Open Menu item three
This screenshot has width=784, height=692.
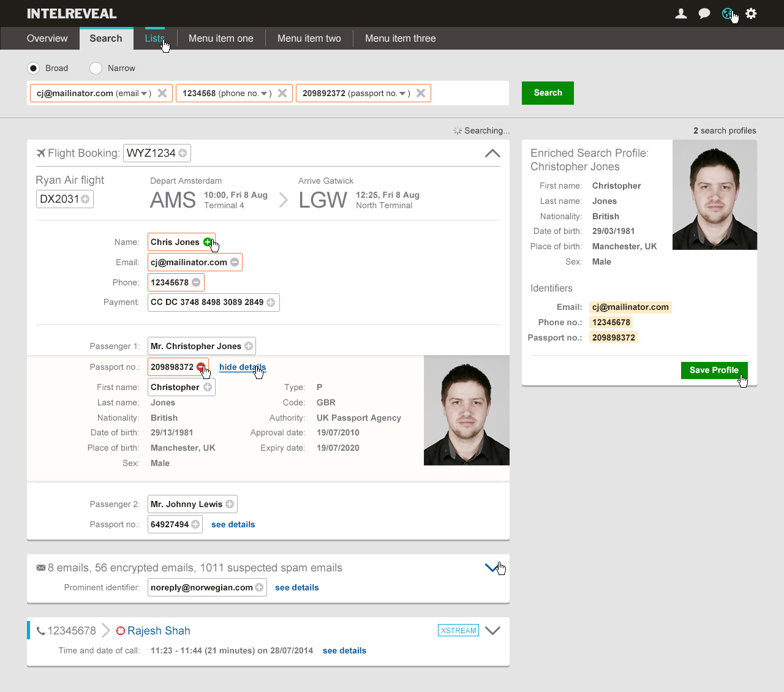(401, 39)
